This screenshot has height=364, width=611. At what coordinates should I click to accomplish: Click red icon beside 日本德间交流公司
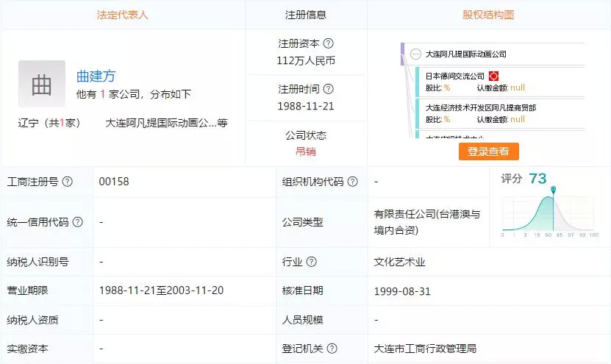[x=493, y=76]
